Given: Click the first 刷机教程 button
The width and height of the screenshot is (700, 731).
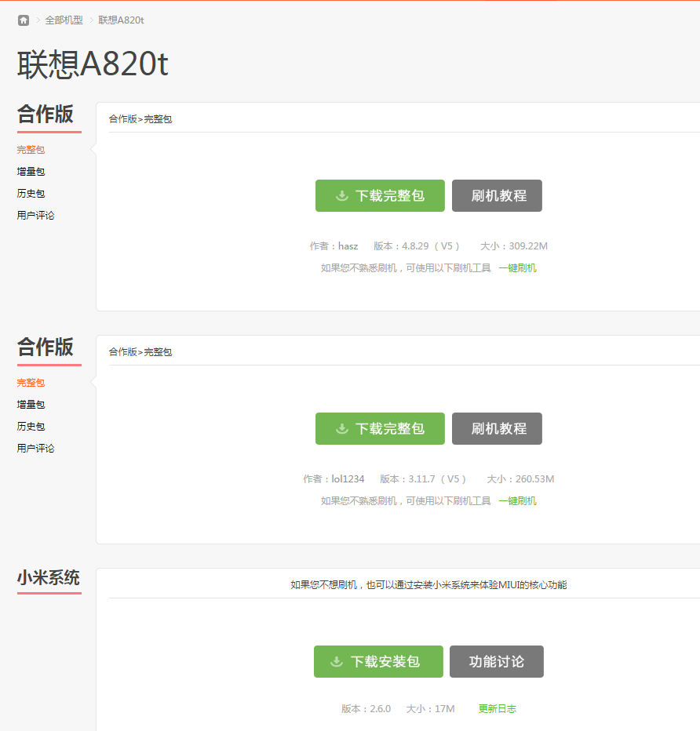Looking at the screenshot, I should pyautogui.click(x=497, y=195).
